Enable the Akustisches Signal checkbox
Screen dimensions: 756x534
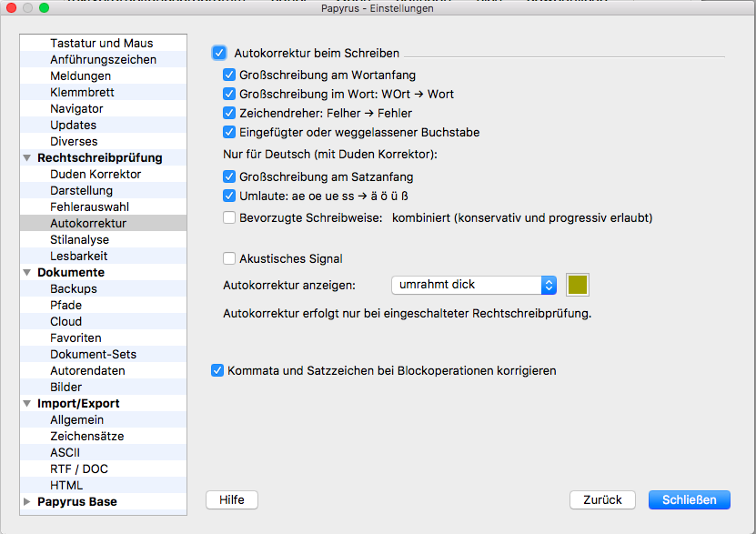click(229, 259)
